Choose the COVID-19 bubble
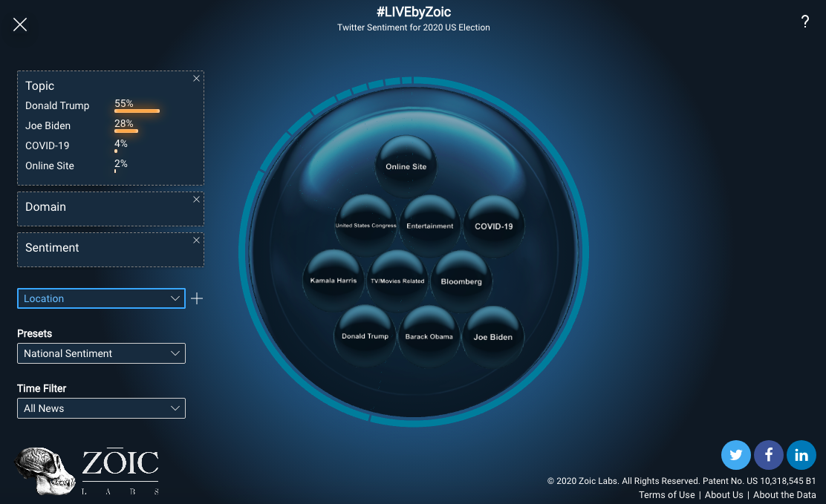This screenshot has width=826, height=504. click(493, 226)
